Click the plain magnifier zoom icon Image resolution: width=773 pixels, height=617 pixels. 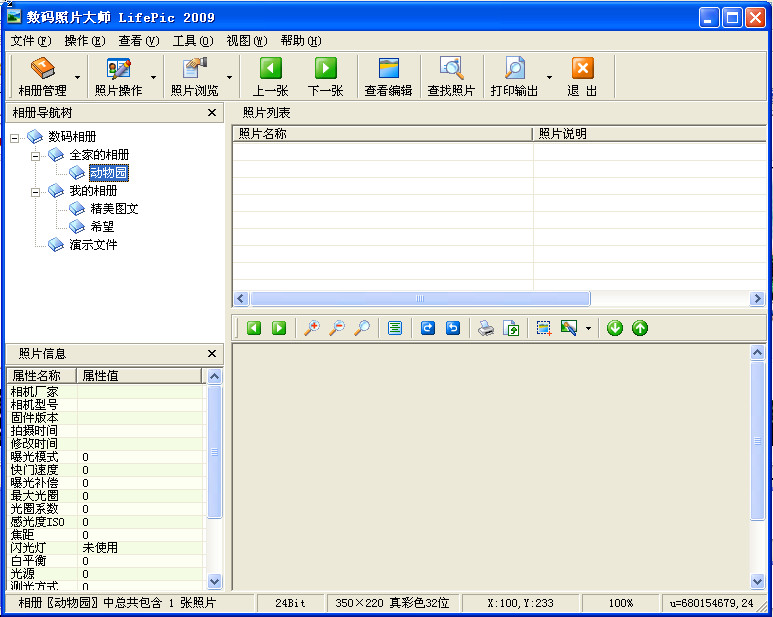(362, 328)
